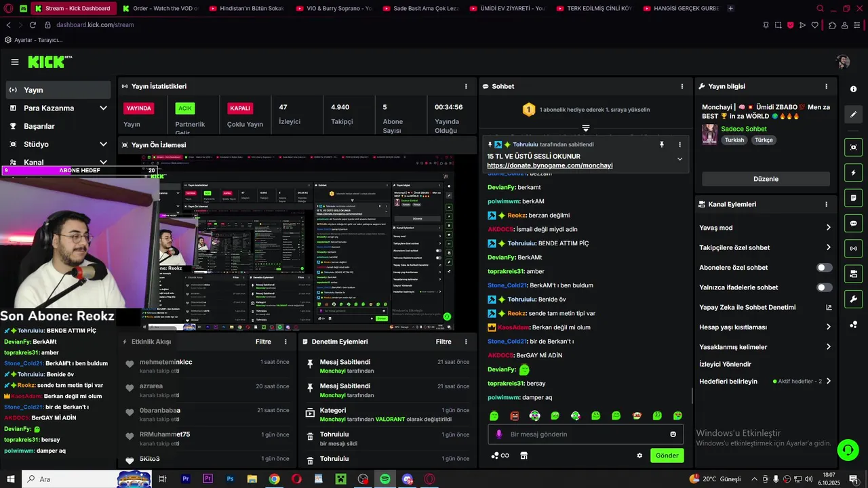Select the lightning bolt icon in right sidebar

pos(853,173)
